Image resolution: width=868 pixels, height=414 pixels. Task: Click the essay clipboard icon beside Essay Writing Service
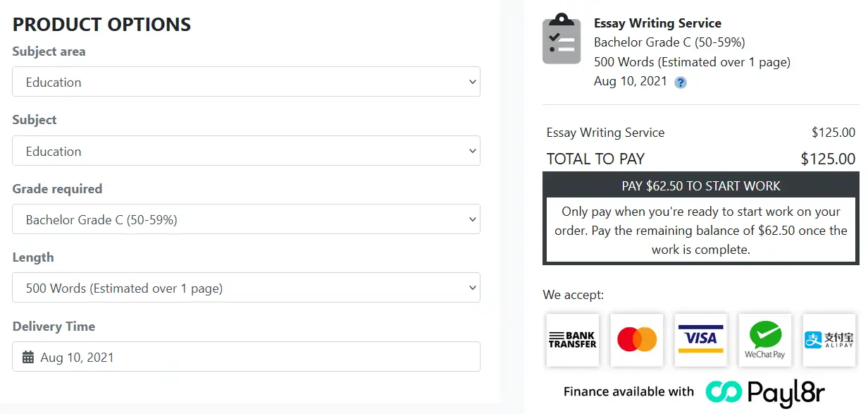coord(562,39)
